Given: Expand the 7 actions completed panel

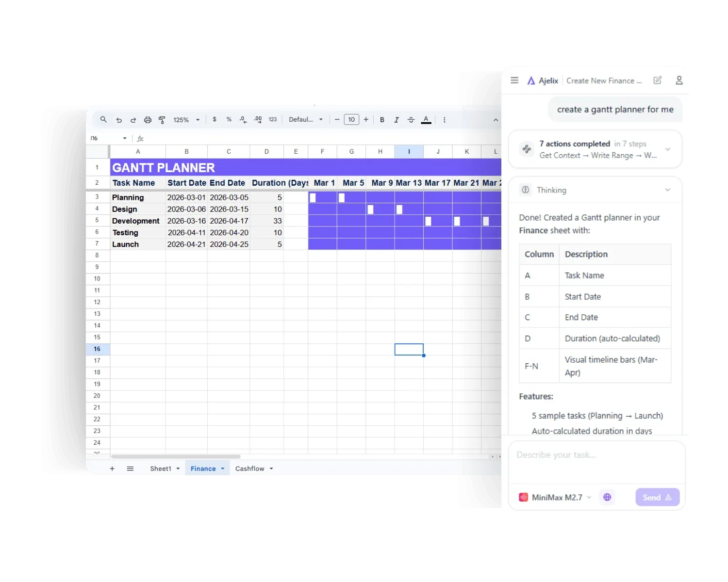Looking at the screenshot, I should [668, 149].
